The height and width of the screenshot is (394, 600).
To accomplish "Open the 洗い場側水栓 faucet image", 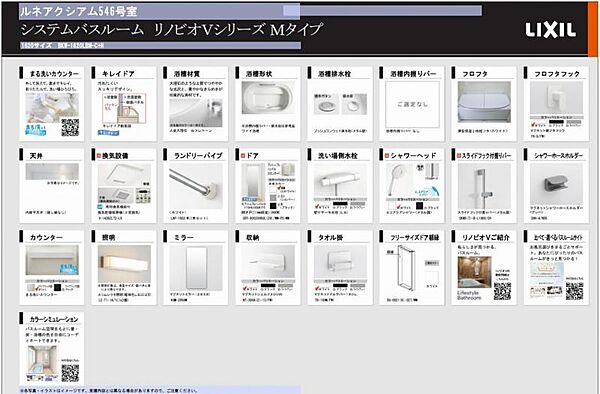I will point(340,180).
